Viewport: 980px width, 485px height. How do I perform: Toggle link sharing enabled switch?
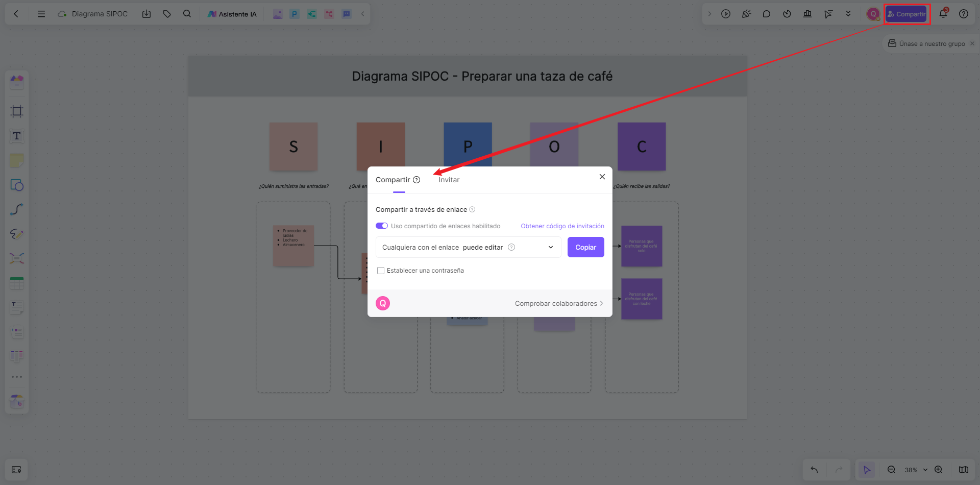[x=382, y=226]
